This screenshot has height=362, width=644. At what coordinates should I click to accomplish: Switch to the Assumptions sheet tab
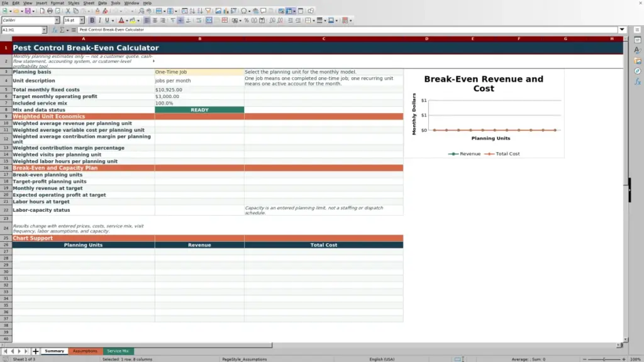coord(85,351)
